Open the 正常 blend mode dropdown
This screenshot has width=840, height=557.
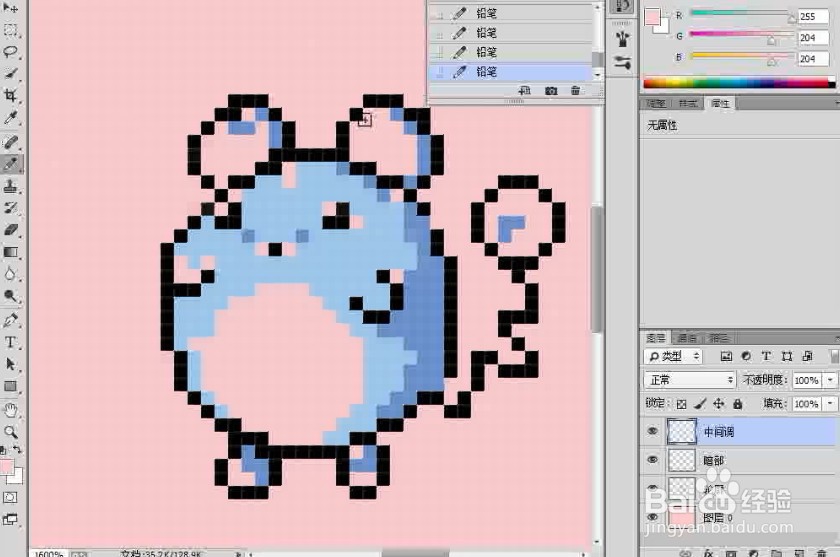click(690, 380)
